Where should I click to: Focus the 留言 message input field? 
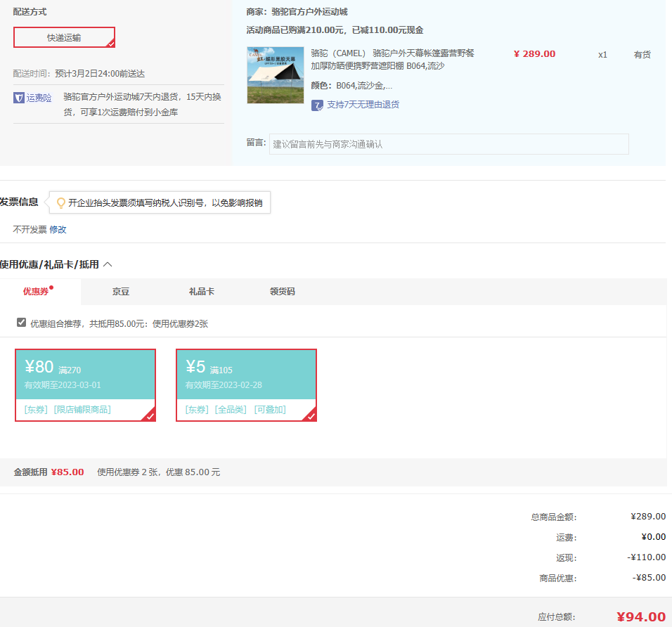coord(448,144)
